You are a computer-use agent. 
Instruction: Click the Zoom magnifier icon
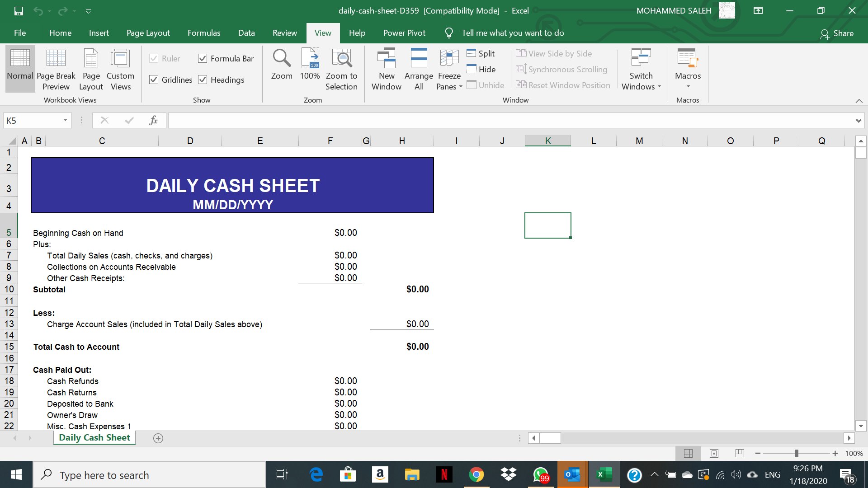[281, 59]
